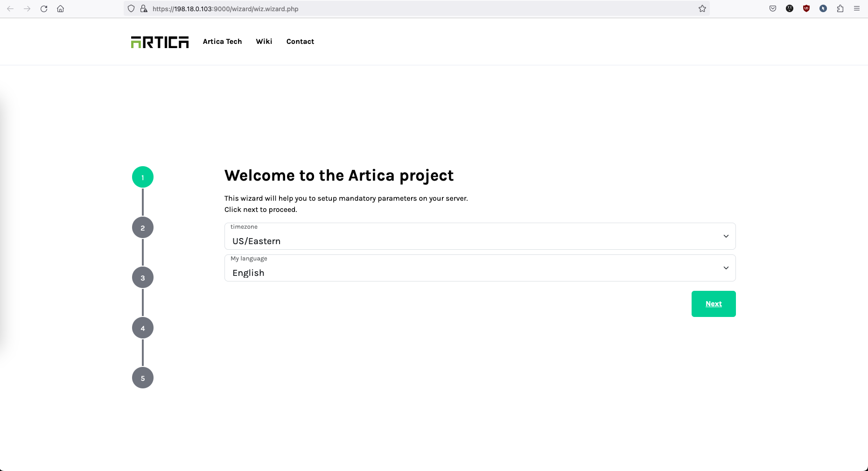Jump to wizard step 3 circle

[x=143, y=278]
